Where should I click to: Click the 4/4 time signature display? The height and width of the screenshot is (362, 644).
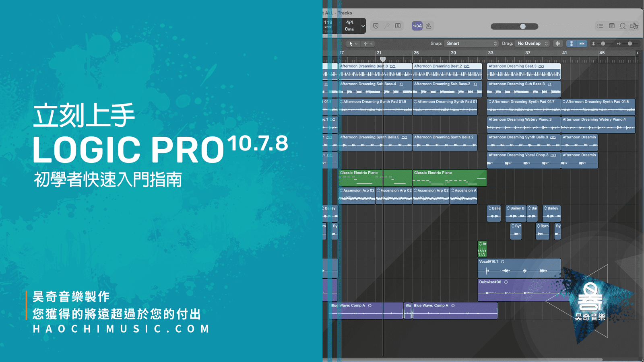pos(349,23)
